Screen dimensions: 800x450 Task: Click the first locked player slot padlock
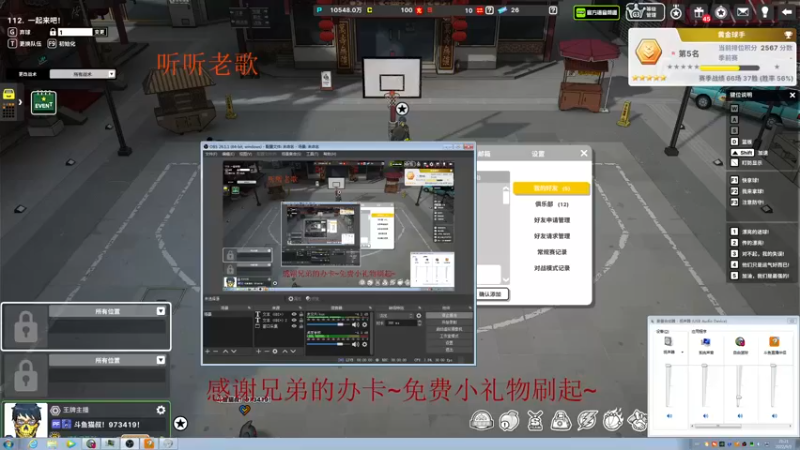pos(26,327)
